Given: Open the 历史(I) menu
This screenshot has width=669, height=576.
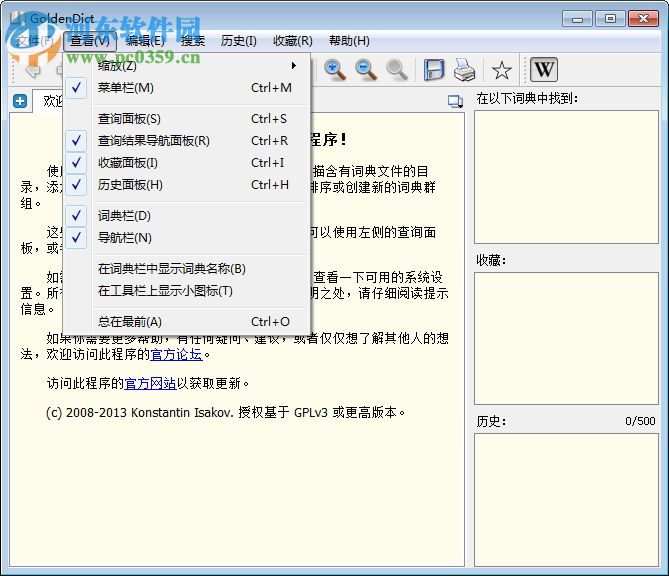Looking at the screenshot, I should tap(239, 41).
